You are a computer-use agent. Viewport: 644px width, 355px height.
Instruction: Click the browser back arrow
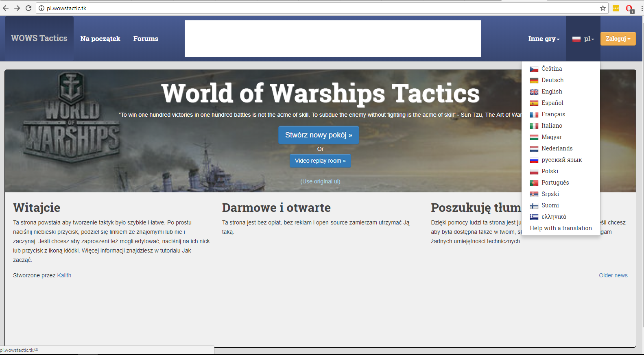click(6, 8)
